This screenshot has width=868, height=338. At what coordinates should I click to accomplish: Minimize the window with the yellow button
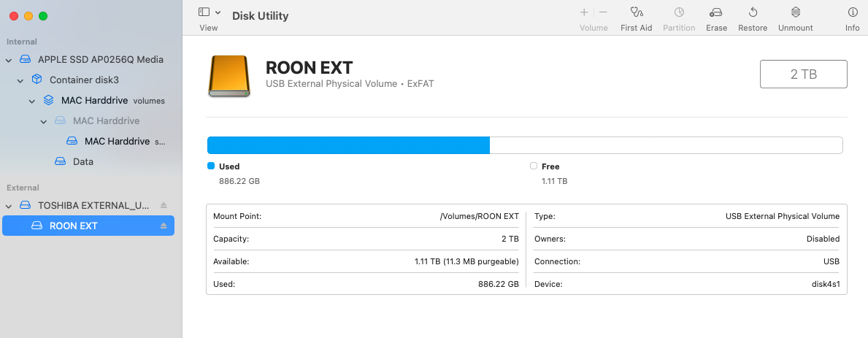(28, 16)
